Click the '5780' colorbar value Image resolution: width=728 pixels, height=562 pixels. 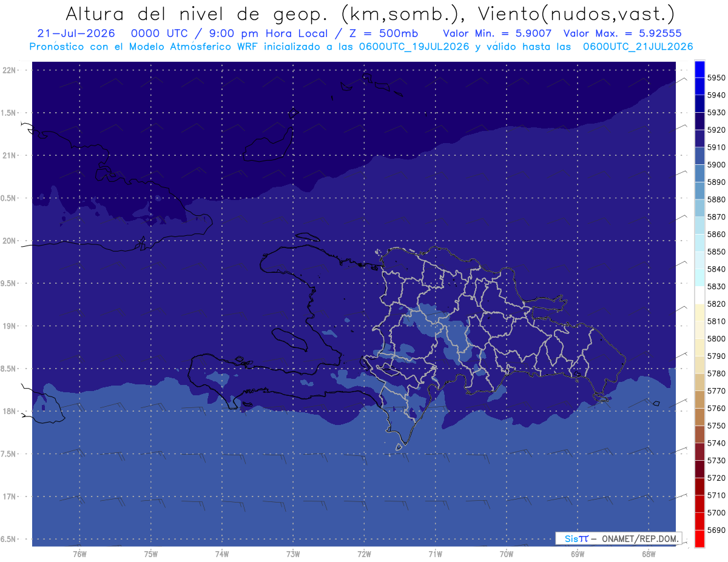(x=716, y=373)
